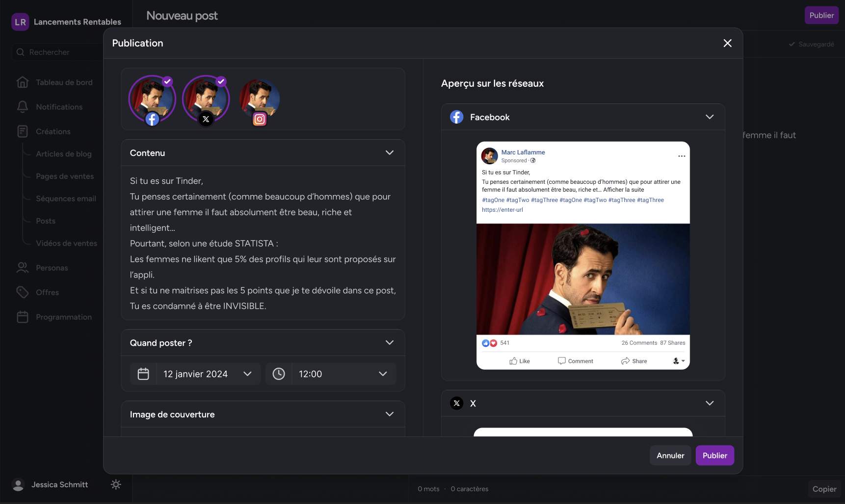Click the clock icon beside the time

coord(279,374)
